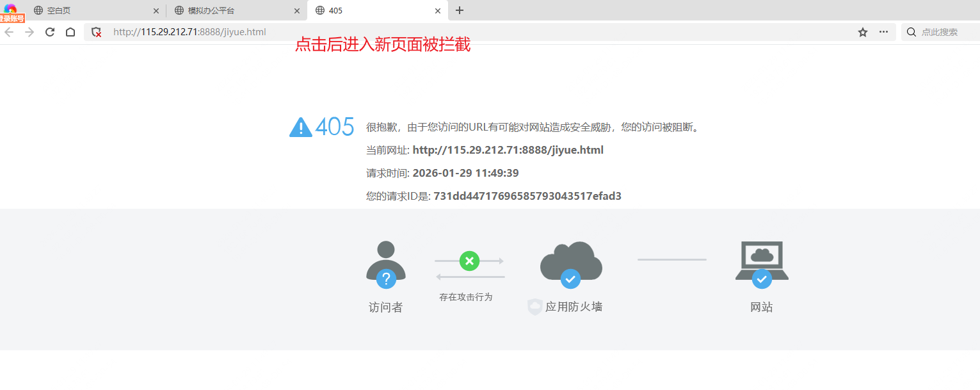Click the search magnifier icon

coord(912,32)
